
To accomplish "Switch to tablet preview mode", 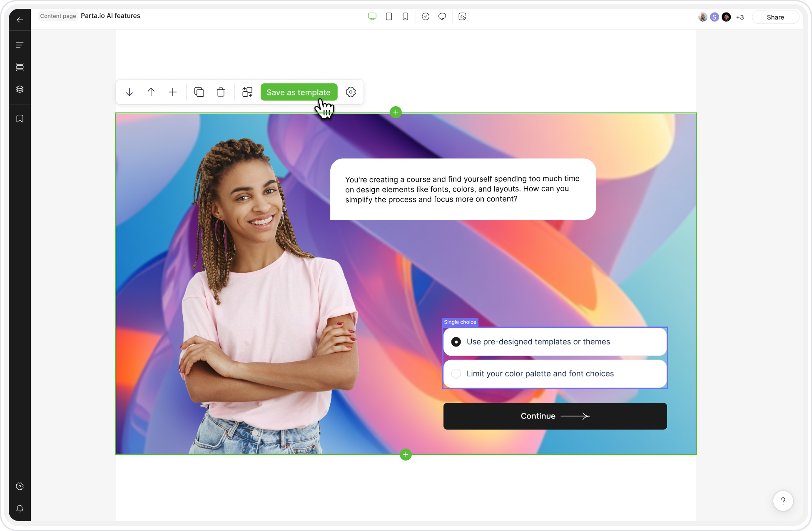I will coord(389,17).
